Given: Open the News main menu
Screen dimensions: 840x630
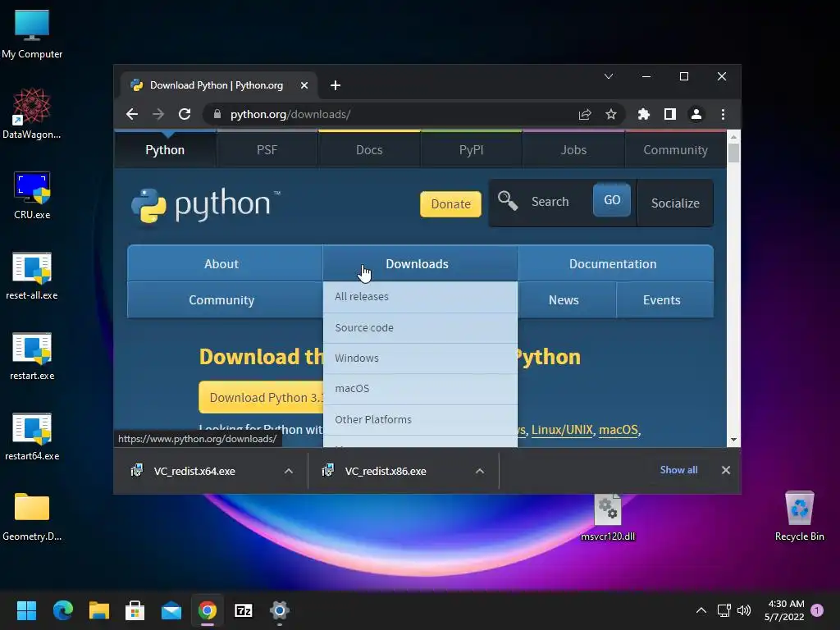Looking at the screenshot, I should 567,300.
